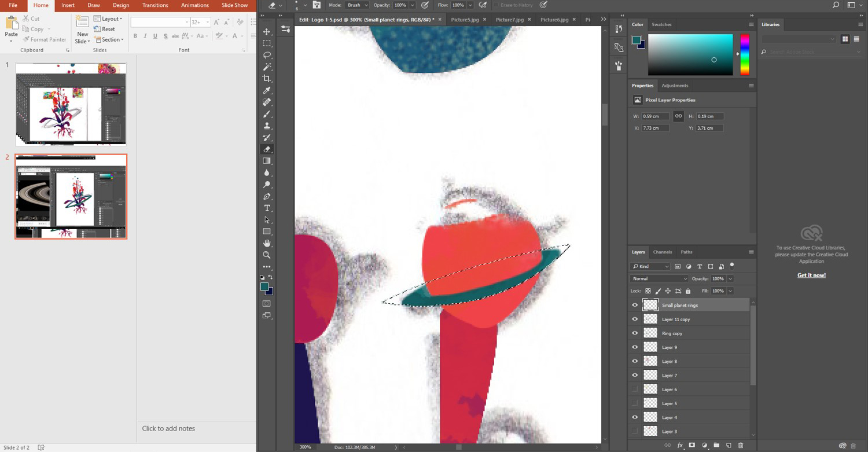Open the Normal blend mode dropdown
The image size is (868, 452).
point(659,279)
